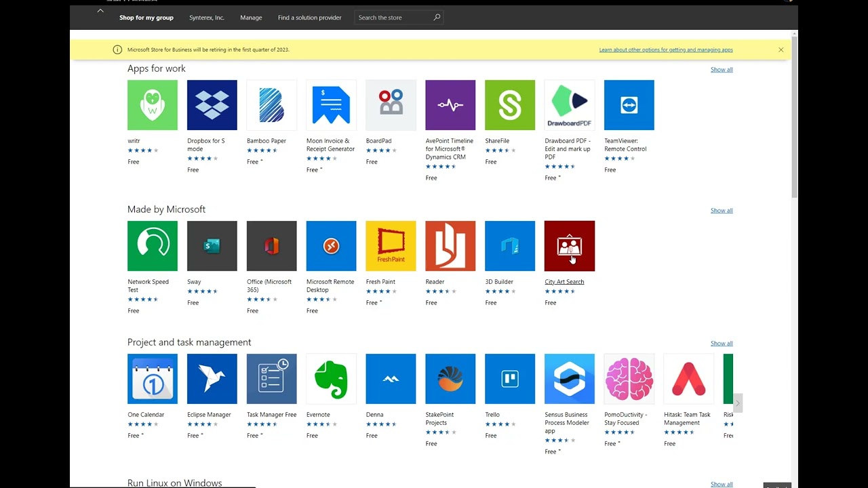Open the PomoDuctivity brain icon
The width and height of the screenshot is (868, 488).
[629, 379]
